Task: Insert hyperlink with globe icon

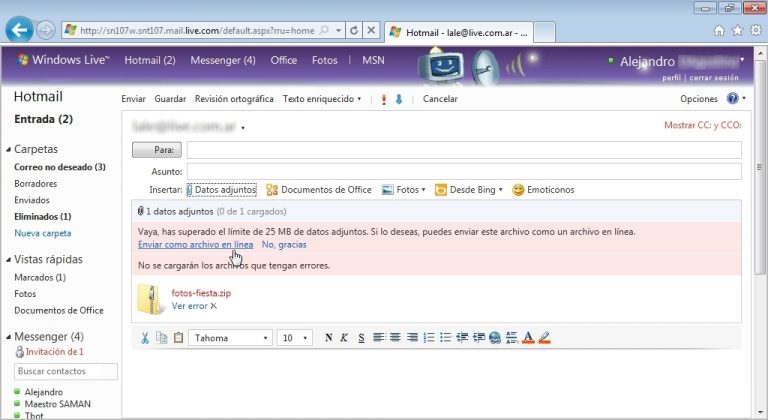Action: [x=495, y=338]
